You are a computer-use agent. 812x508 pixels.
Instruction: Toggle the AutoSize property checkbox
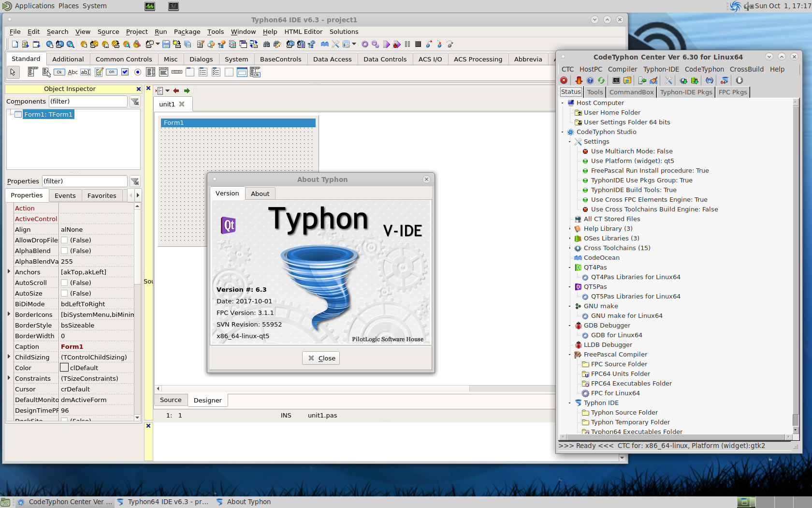[x=64, y=293]
